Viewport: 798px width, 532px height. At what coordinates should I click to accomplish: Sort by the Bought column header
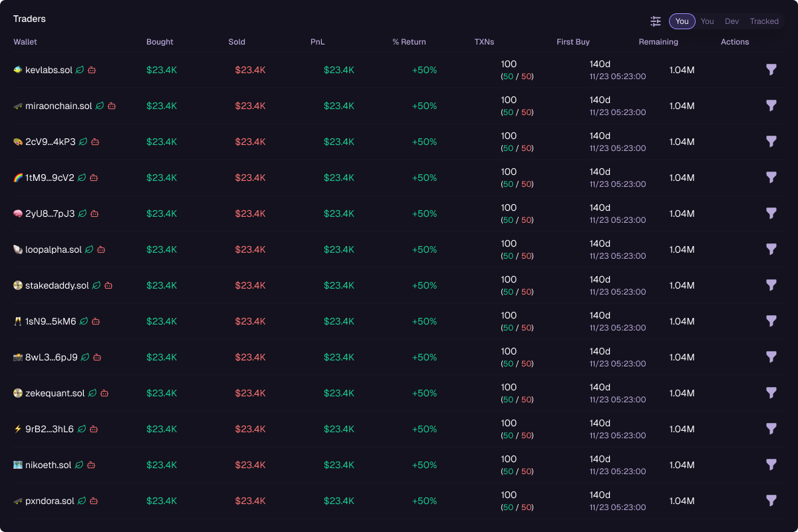coord(160,42)
